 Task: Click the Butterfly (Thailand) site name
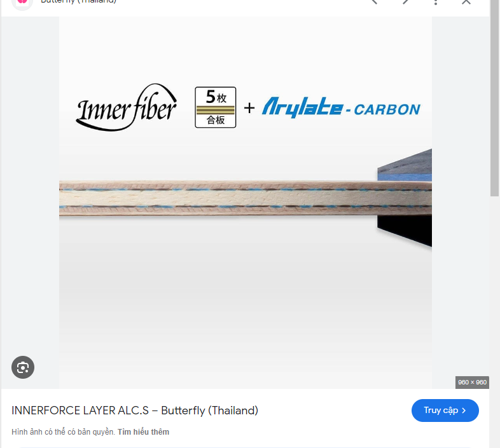point(78,2)
